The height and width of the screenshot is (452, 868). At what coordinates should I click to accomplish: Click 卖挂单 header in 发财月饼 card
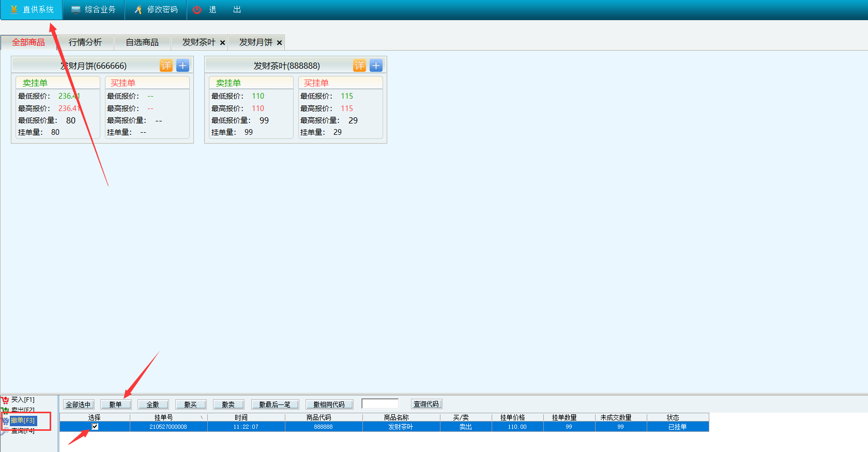click(35, 83)
